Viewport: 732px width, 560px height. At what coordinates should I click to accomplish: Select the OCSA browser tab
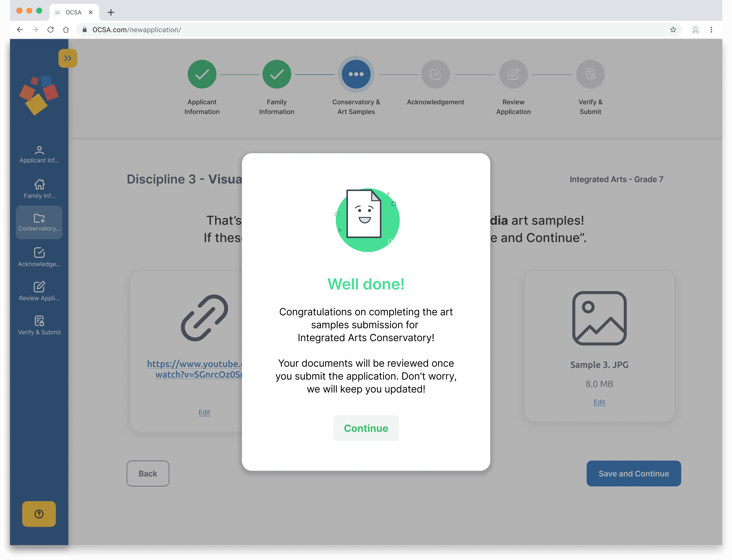pos(74,12)
